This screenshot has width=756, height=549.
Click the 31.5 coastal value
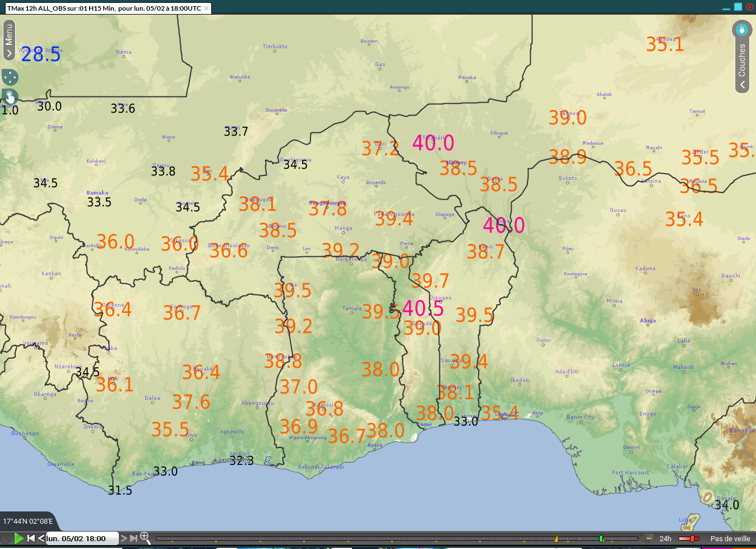(x=120, y=491)
